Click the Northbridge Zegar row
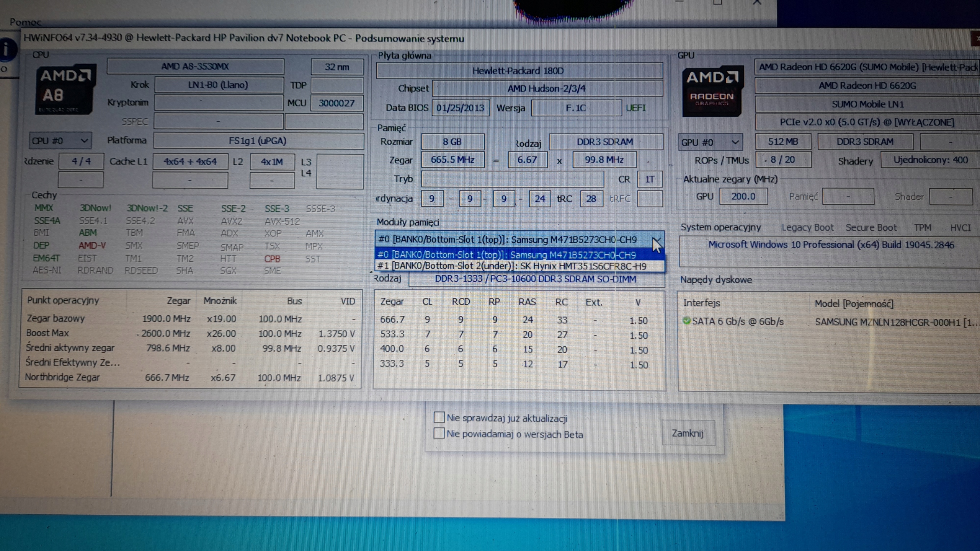The image size is (980, 551). click(191, 378)
